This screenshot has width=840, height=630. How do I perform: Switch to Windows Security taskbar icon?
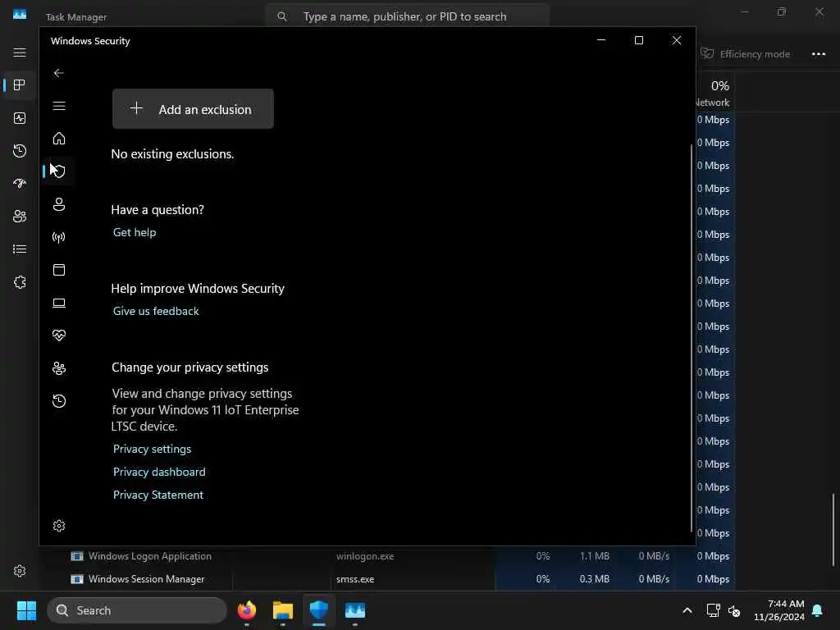pos(319,610)
